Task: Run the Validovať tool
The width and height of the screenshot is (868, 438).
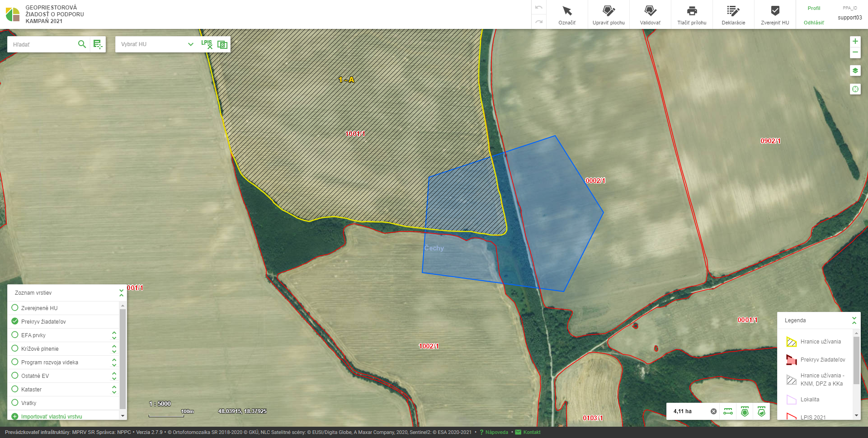Action: click(x=650, y=14)
